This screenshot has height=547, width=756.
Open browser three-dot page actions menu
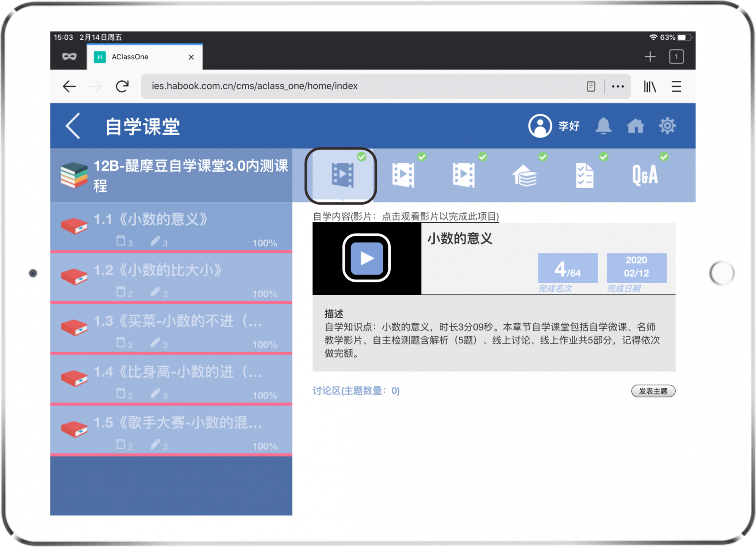(x=618, y=87)
